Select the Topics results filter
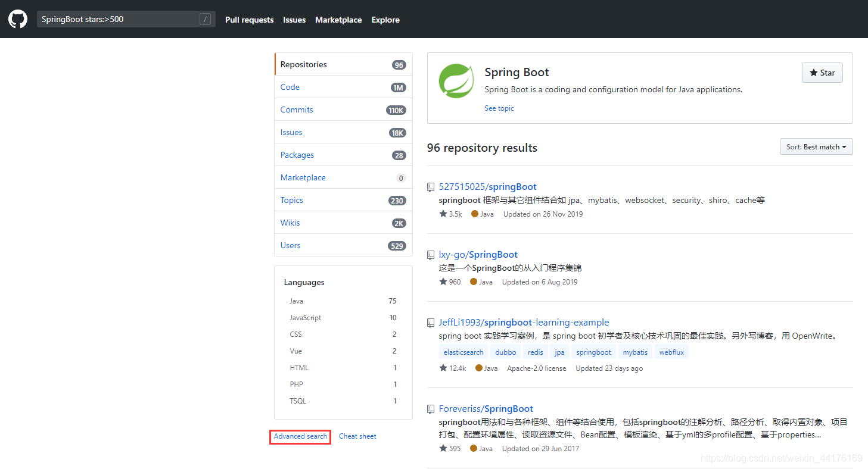This screenshot has height=469, width=868. click(x=343, y=200)
